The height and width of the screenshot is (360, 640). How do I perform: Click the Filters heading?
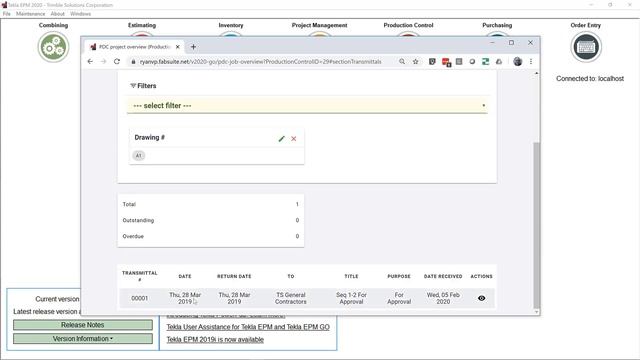[x=143, y=86]
